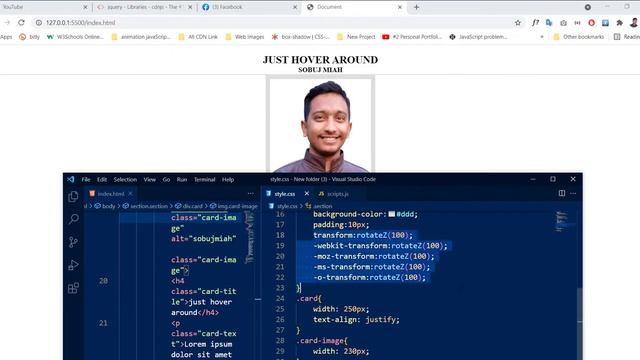Switch to the jquery Libraries cdnjs tab

(x=144, y=7)
